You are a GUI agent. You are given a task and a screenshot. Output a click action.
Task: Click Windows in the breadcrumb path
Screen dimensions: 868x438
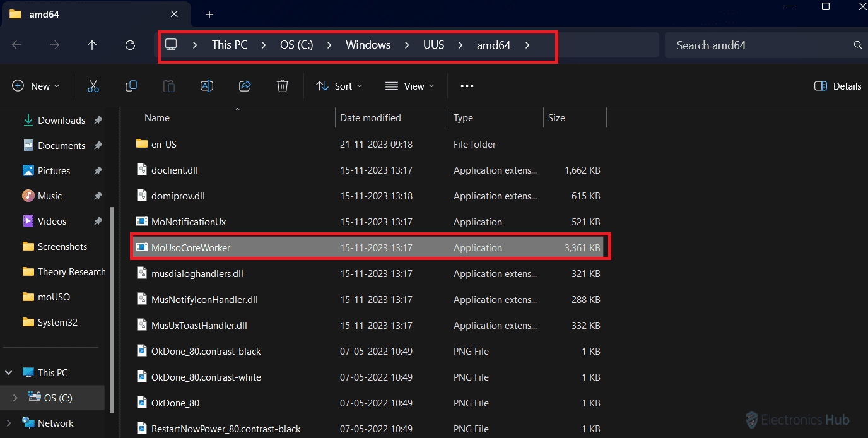point(368,45)
